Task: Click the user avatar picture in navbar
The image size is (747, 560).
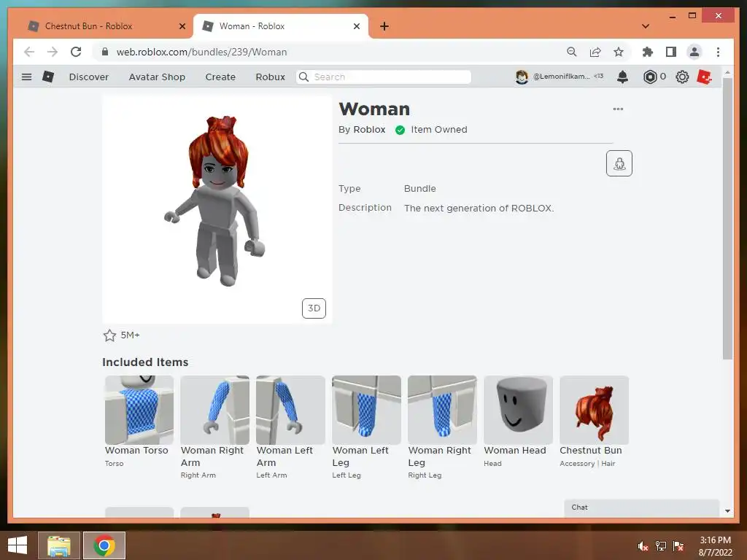Action: tap(522, 77)
